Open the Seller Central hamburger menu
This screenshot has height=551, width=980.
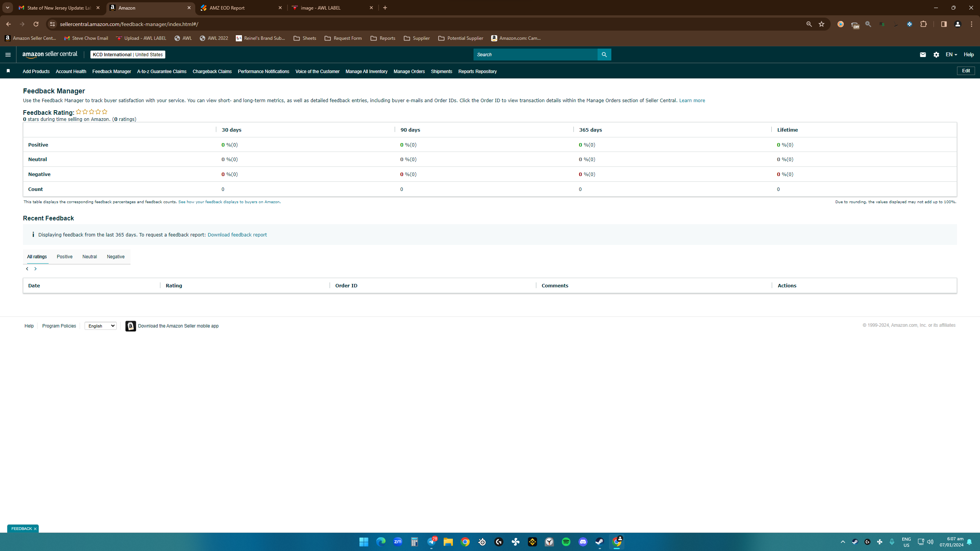click(8, 55)
